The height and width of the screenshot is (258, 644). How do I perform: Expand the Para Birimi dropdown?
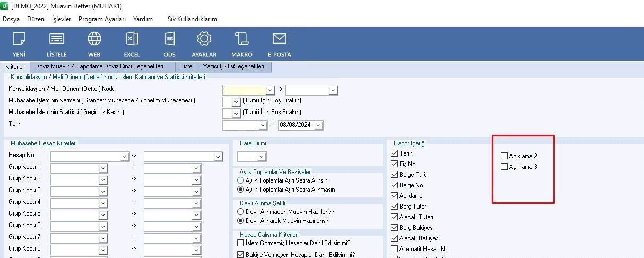pos(261,157)
